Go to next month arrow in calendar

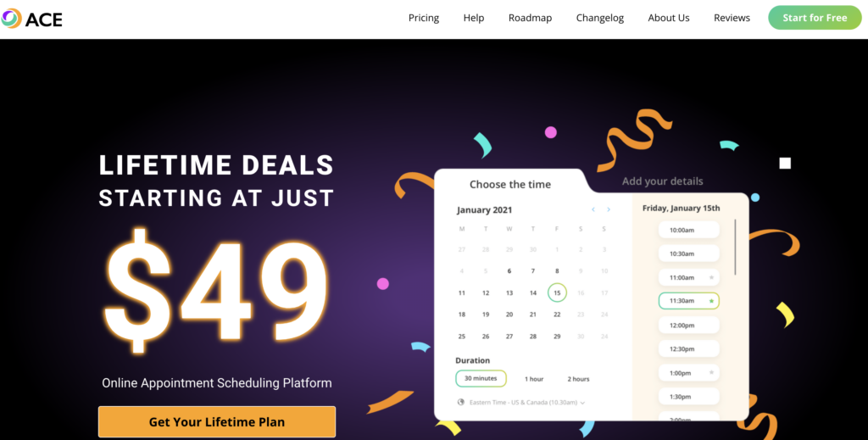click(x=608, y=209)
